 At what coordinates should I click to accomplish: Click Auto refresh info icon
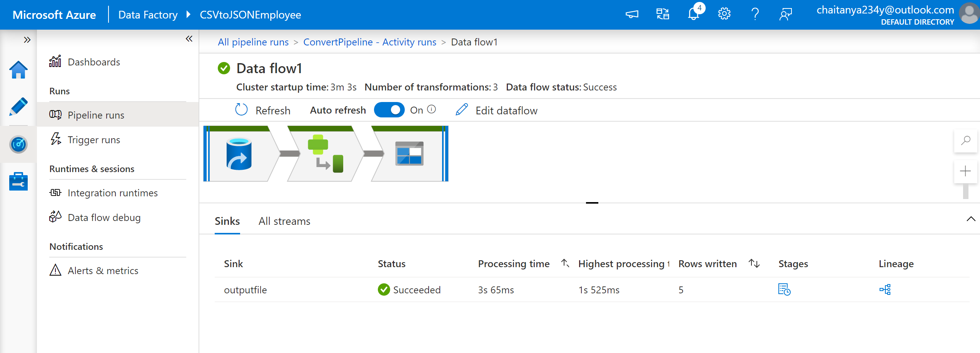[432, 110]
